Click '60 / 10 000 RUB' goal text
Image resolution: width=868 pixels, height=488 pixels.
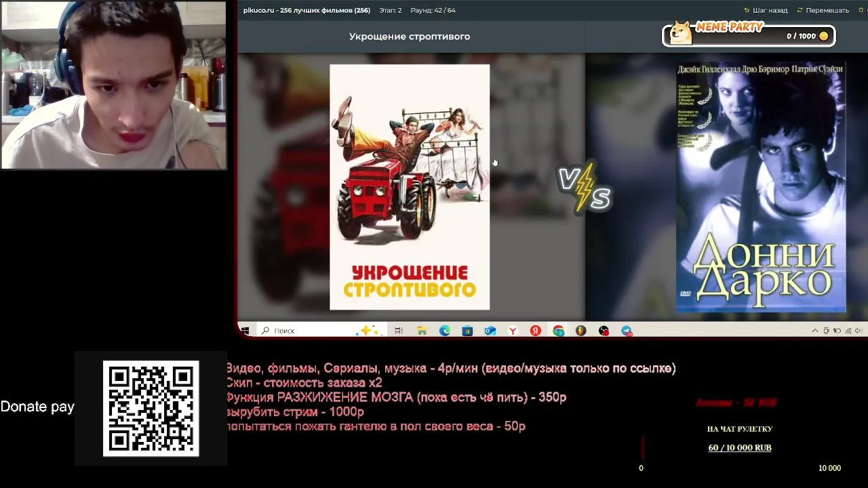pyautogui.click(x=740, y=448)
